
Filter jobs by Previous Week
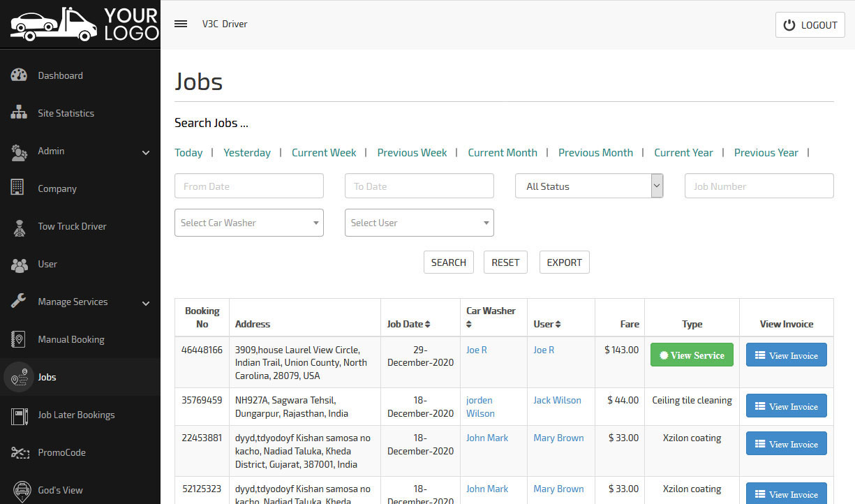[x=412, y=152]
